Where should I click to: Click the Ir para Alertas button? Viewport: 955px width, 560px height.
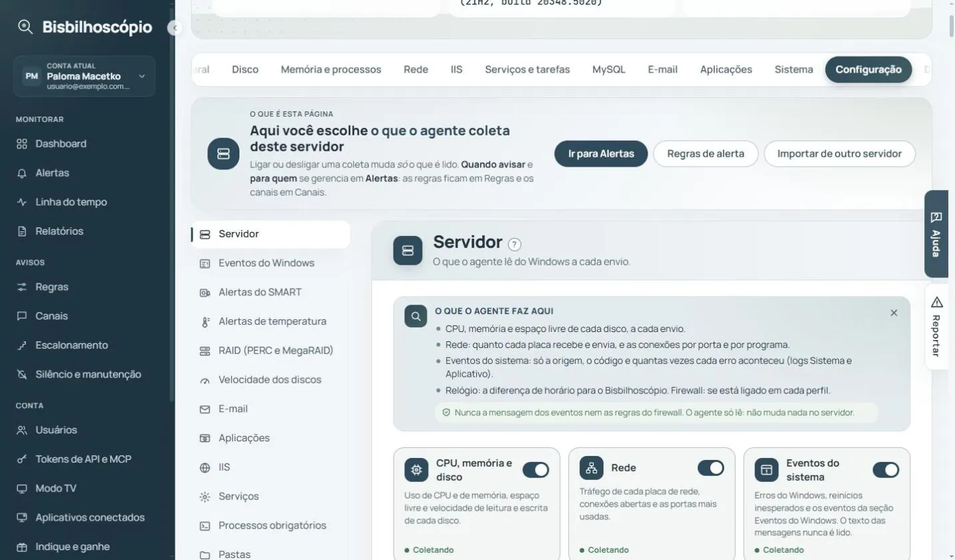(x=601, y=153)
